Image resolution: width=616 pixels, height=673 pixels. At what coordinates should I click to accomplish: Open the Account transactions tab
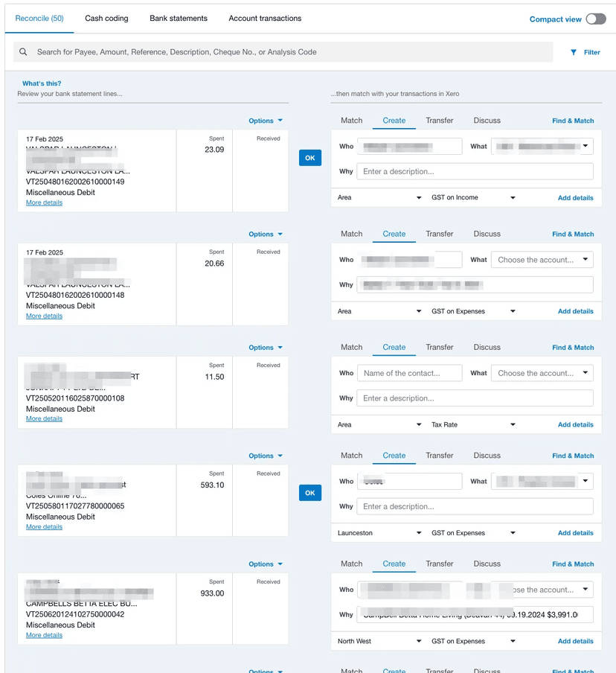coord(265,18)
